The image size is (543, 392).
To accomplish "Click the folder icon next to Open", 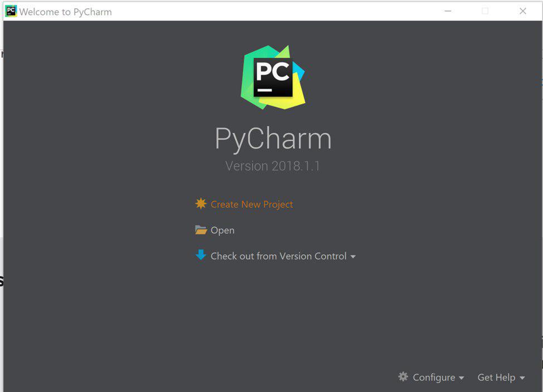I will point(201,230).
